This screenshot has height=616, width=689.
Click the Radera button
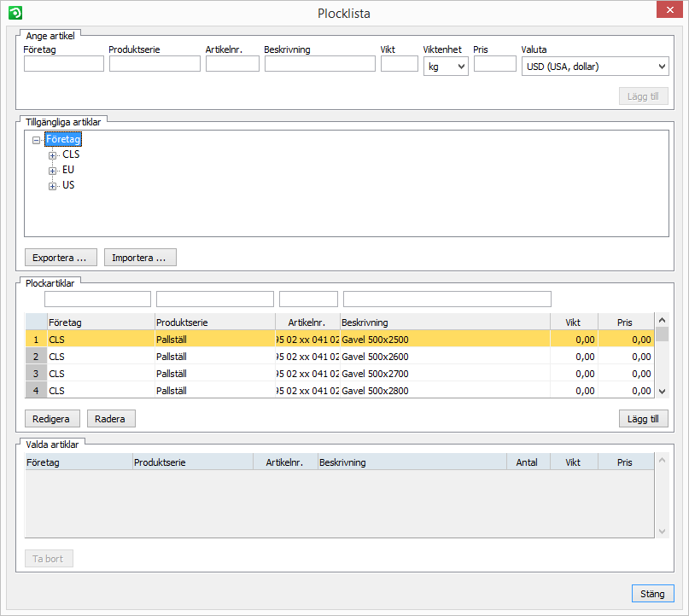coord(111,419)
